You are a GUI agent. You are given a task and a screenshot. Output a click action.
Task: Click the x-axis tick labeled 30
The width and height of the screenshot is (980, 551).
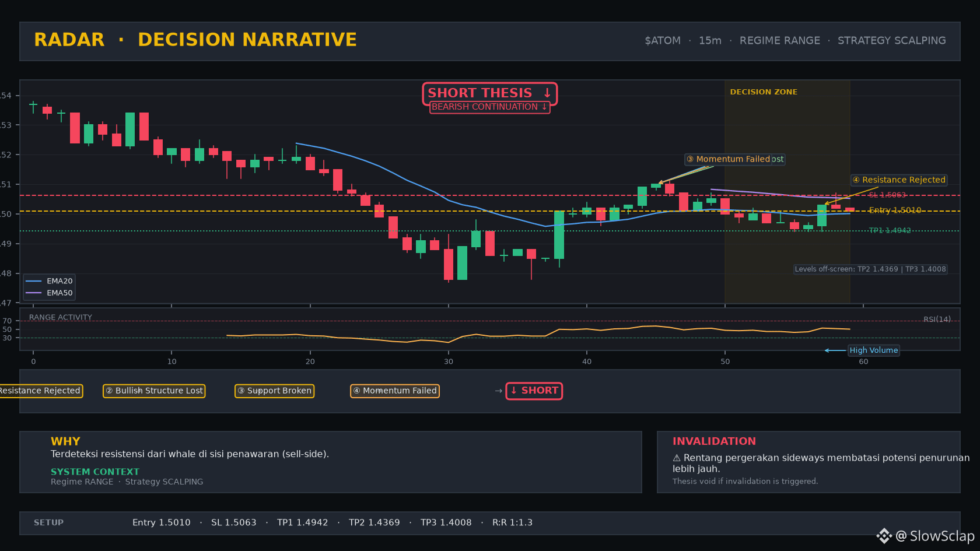click(449, 362)
